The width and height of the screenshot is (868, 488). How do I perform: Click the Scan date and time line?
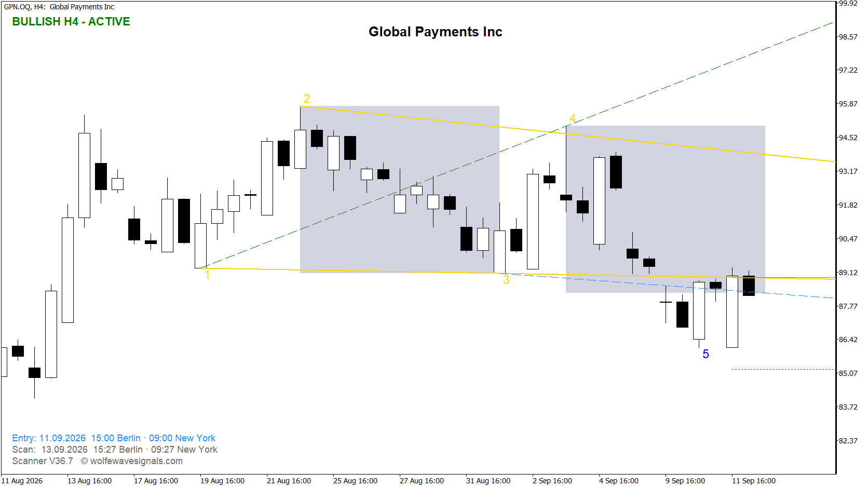point(115,450)
